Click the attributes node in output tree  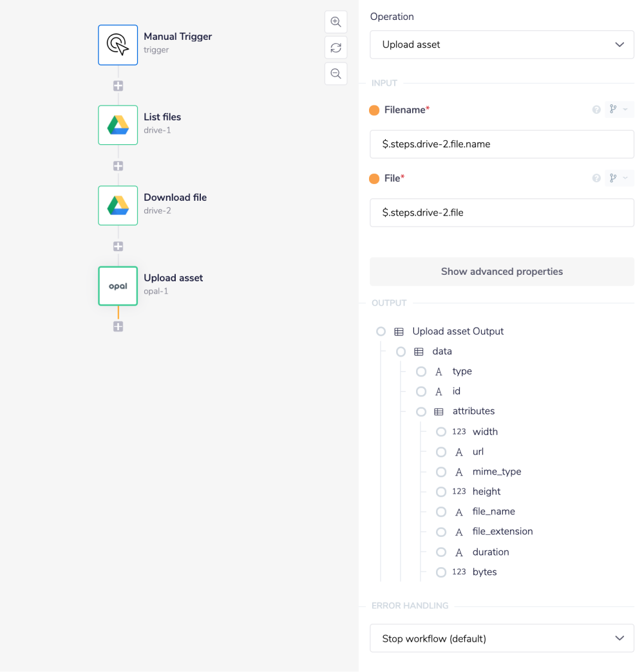click(473, 411)
